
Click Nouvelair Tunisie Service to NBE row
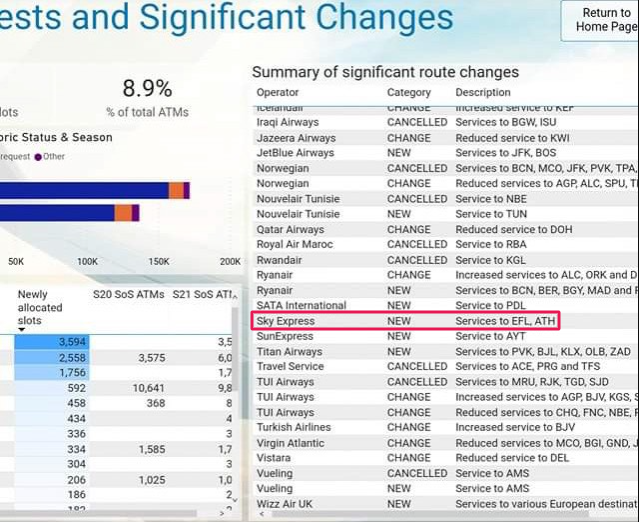446,199
